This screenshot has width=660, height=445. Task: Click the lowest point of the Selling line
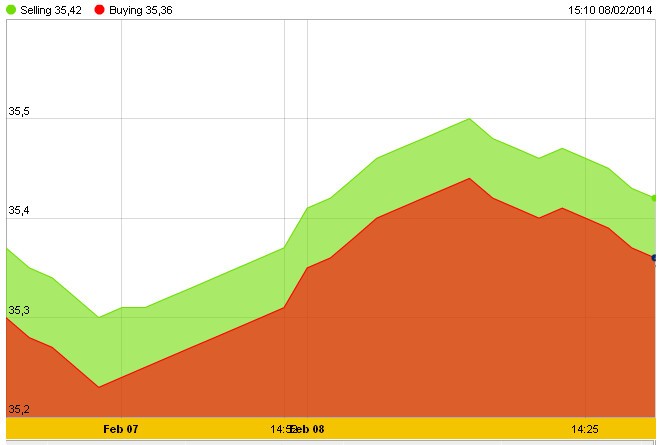point(98,317)
